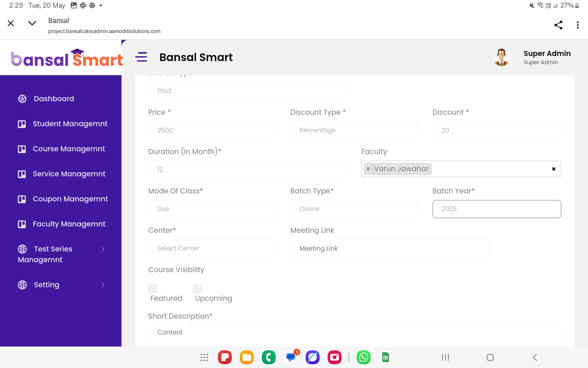
Task: Open the orange files app in dock
Action: point(247,357)
